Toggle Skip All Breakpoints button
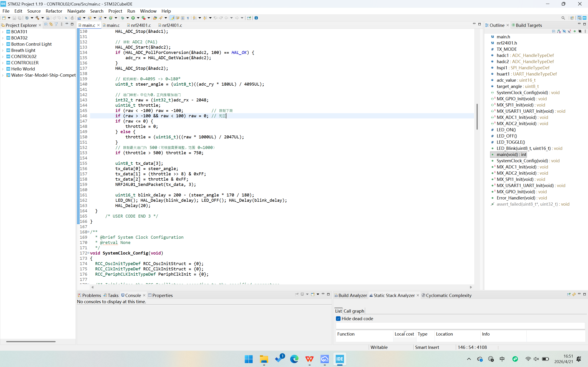Screen dimensions: 588x367 [x=66, y=18]
